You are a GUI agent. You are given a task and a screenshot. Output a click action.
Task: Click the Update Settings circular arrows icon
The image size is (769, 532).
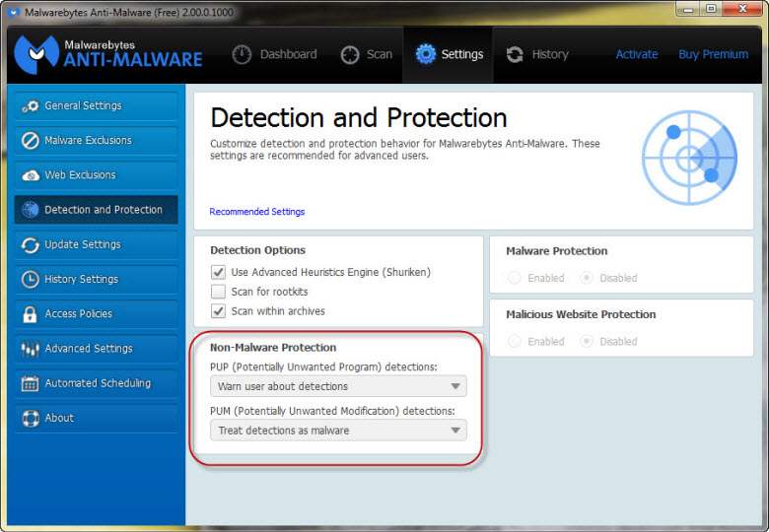(30, 245)
